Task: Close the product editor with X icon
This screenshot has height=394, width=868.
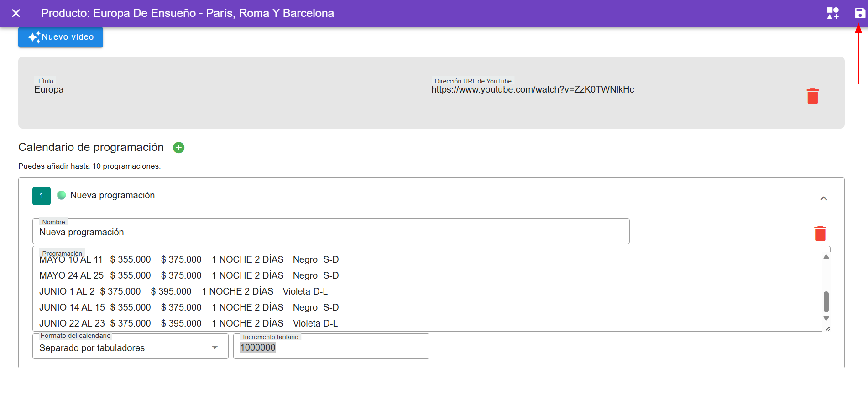Action: click(x=16, y=13)
